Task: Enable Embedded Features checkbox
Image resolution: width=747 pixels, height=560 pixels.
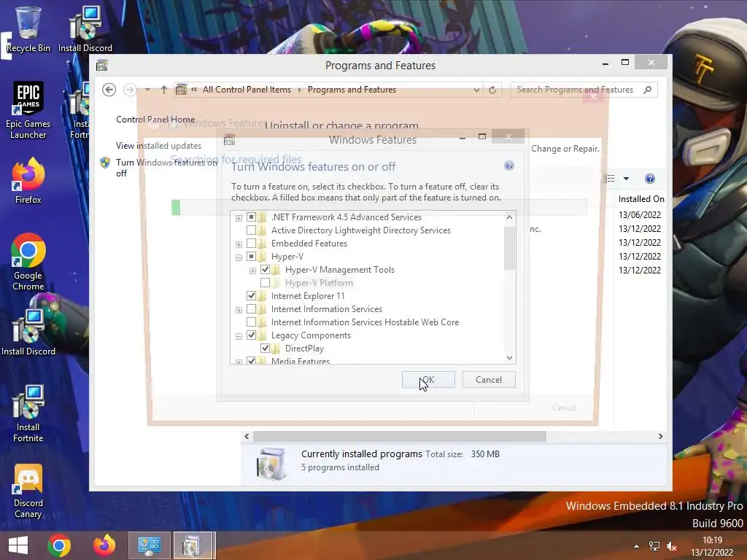Action: [251, 244]
